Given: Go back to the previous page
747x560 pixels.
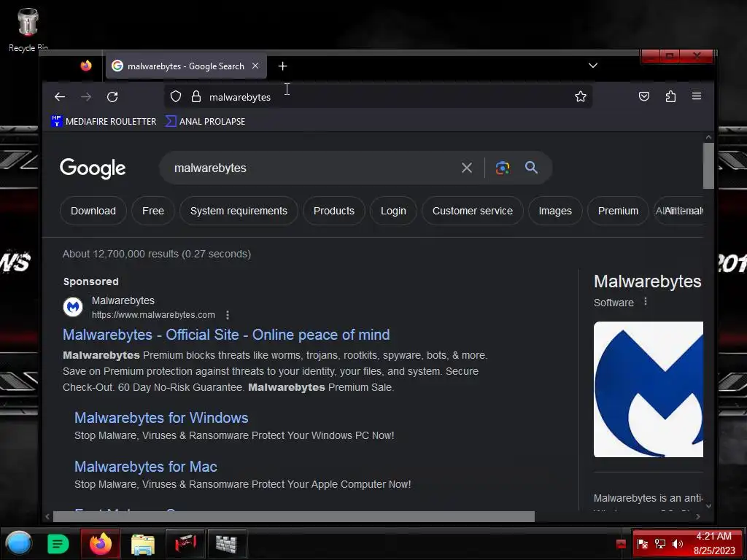Looking at the screenshot, I should coord(60,97).
